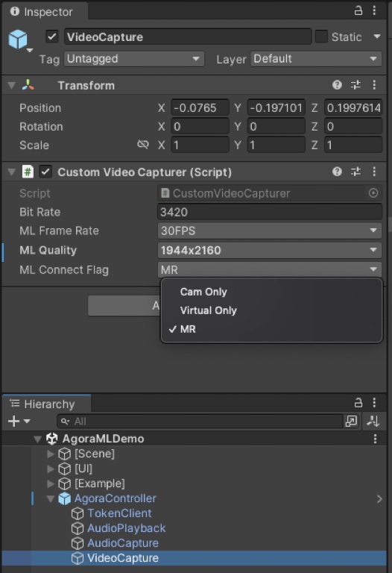Image resolution: width=392 pixels, height=573 pixels.
Task: Collapse the AgoraController prefab
Action: point(51,499)
